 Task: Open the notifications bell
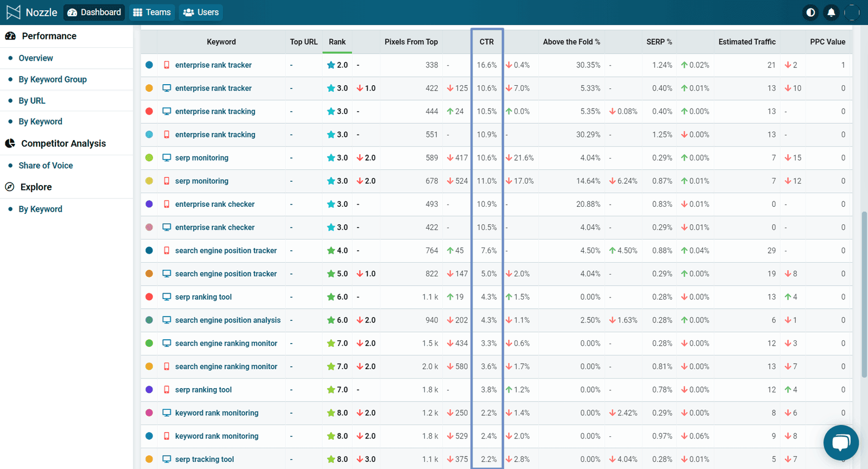coord(831,12)
